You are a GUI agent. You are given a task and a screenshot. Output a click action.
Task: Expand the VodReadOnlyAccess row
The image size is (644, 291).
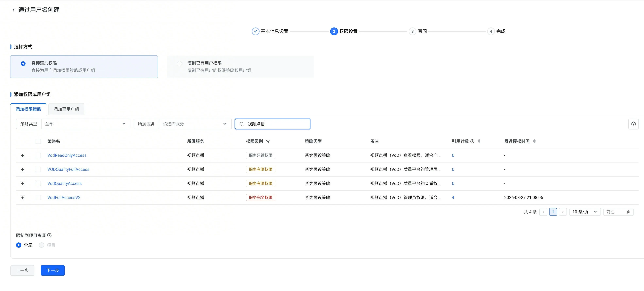[23, 155]
